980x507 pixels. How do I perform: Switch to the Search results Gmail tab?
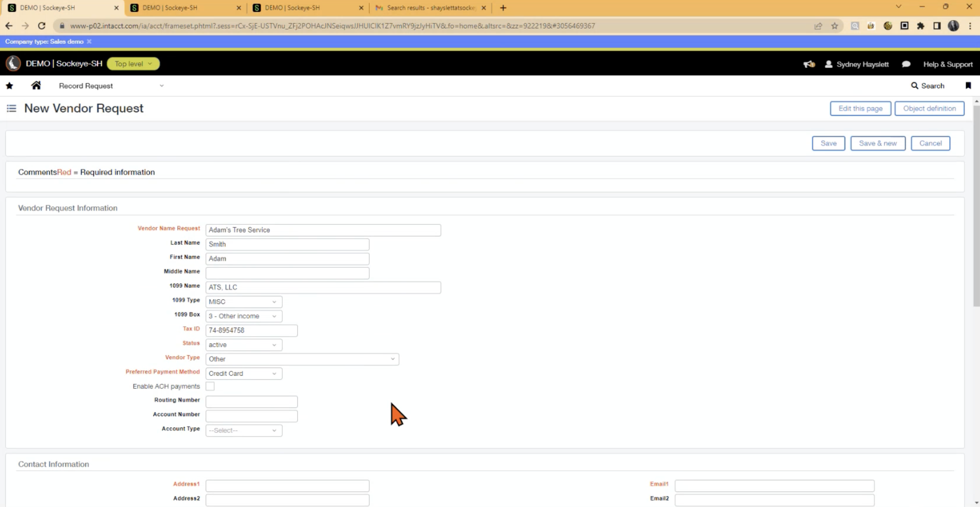430,8
